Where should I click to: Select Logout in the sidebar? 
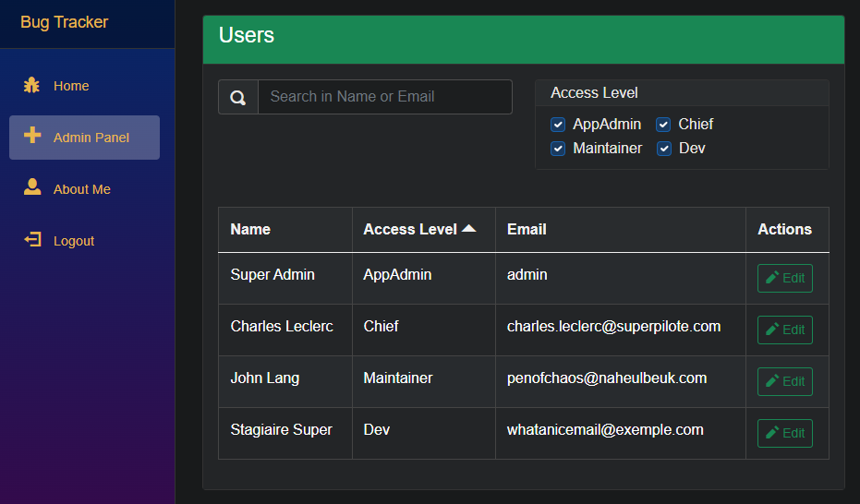pos(84,241)
